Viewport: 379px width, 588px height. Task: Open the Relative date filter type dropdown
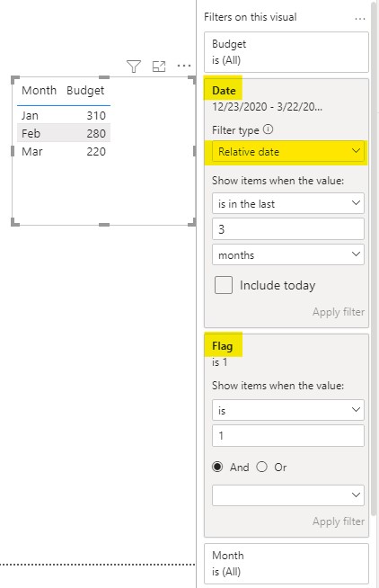click(x=288, y=152)
